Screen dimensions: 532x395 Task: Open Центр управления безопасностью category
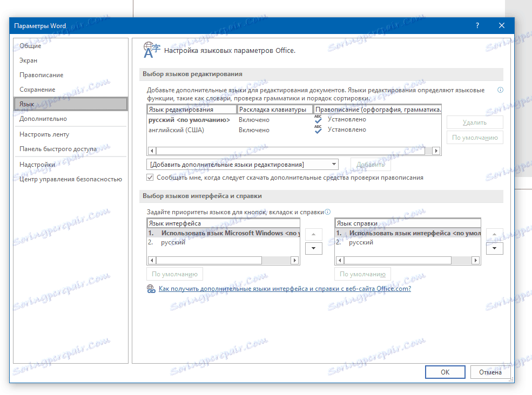coord(71,179)
